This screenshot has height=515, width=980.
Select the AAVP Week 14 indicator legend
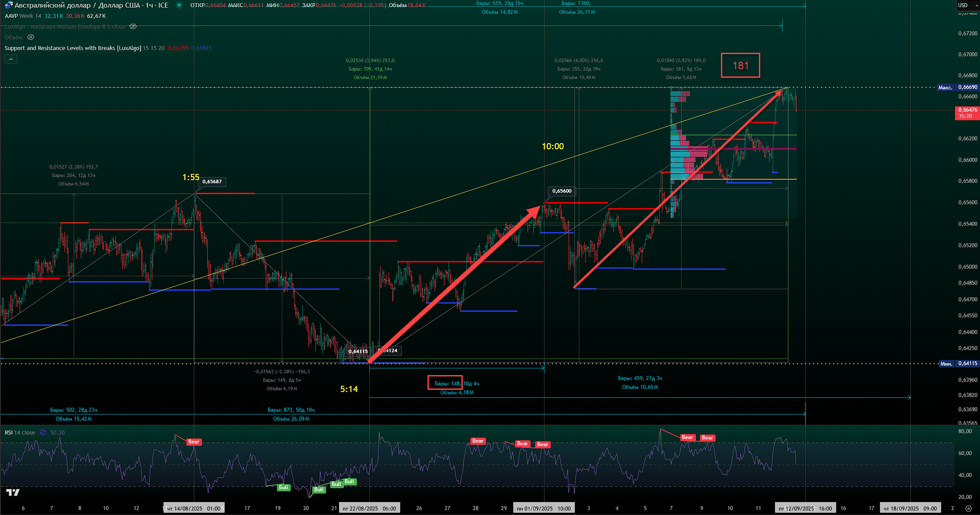[x=23, y=16]
